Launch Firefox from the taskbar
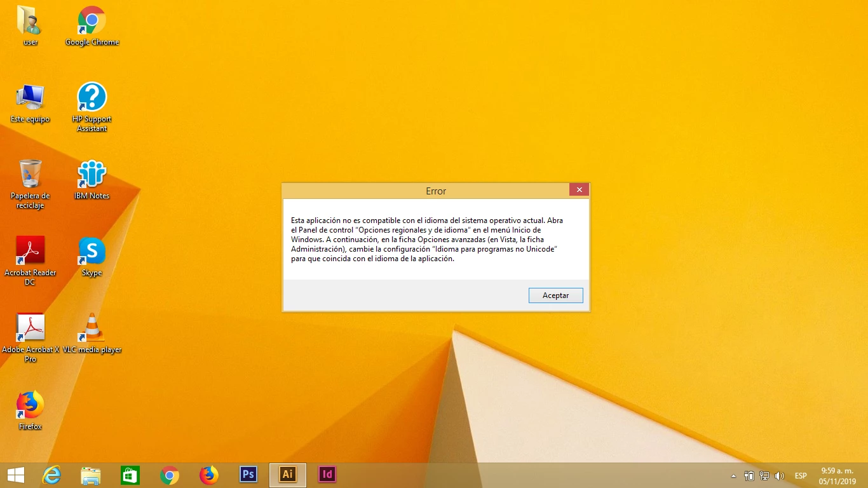Screen dimensions: 868x488 point(208,475)
